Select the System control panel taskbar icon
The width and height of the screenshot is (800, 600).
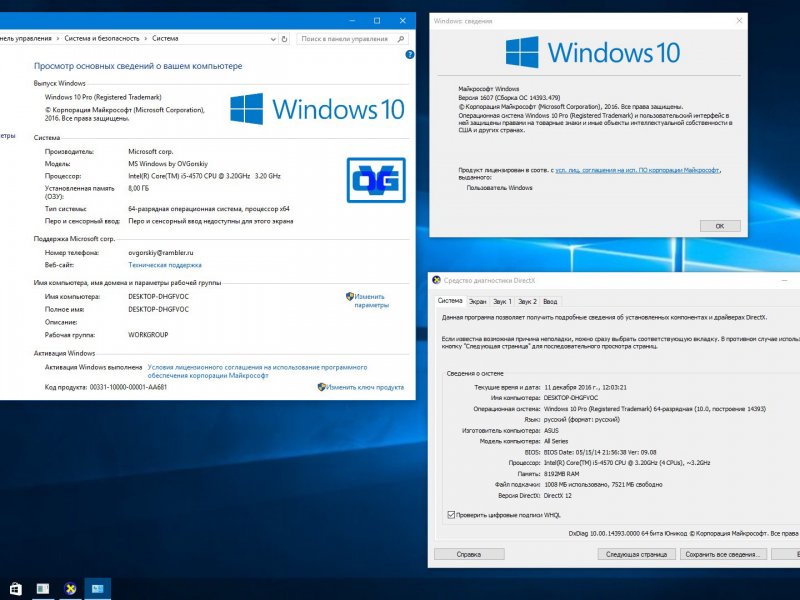[97, 589]
